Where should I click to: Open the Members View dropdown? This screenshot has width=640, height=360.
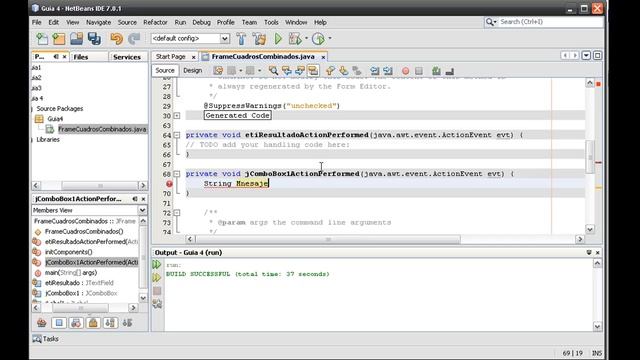point(142,210)
